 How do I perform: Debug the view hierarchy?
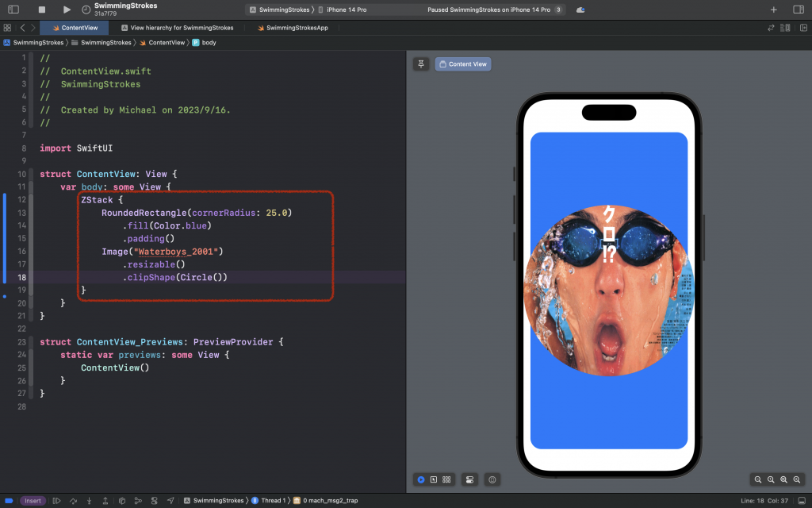pos(121,501)
